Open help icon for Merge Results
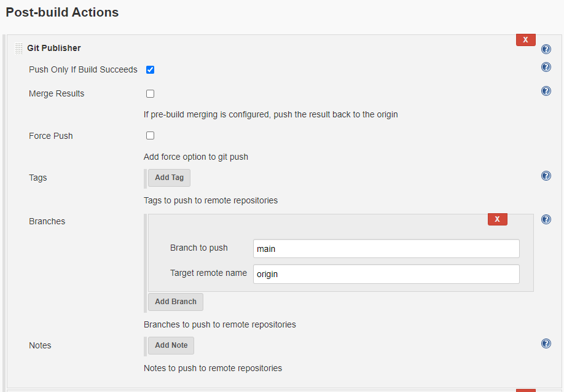The image size is (564, 392). click(x=546, y=91)
